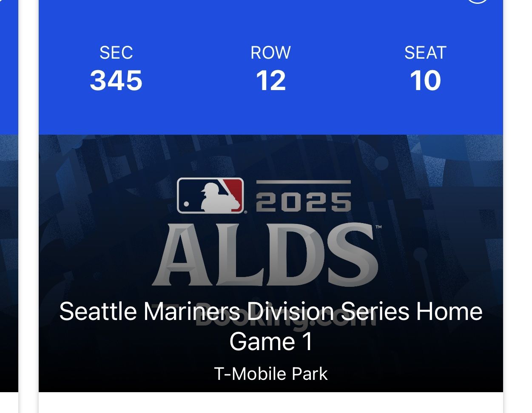The width and height of the screenshot is (532, 413).
Task: Click row number 12
Action: tap(270, 81)
